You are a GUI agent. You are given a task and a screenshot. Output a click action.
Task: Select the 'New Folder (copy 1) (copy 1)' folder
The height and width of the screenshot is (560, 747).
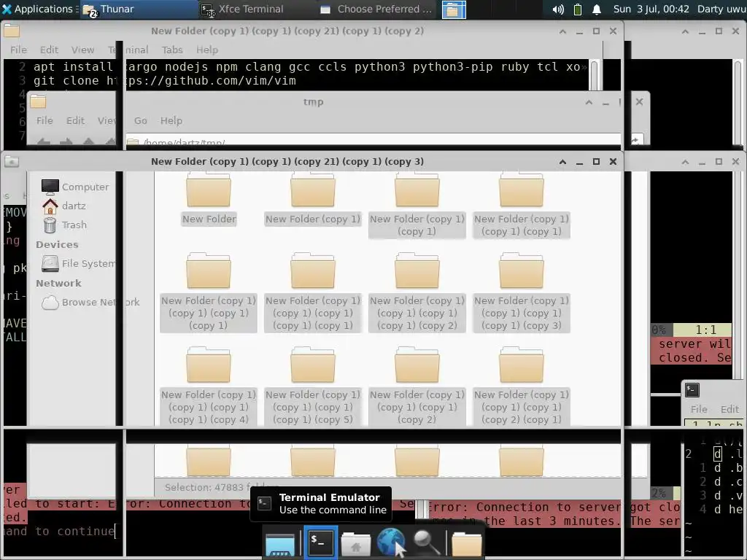[417, 205]
